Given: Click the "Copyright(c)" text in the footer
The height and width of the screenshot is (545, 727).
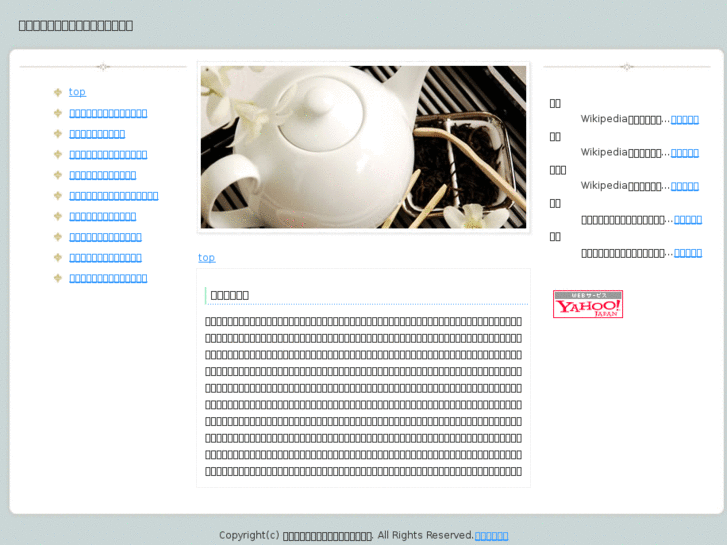Looking at the screenshot, I should click(x=249, y=535).
